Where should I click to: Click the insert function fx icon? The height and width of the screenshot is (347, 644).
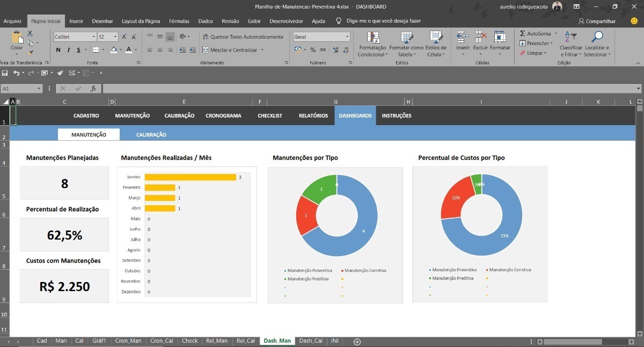pos(93,89)
